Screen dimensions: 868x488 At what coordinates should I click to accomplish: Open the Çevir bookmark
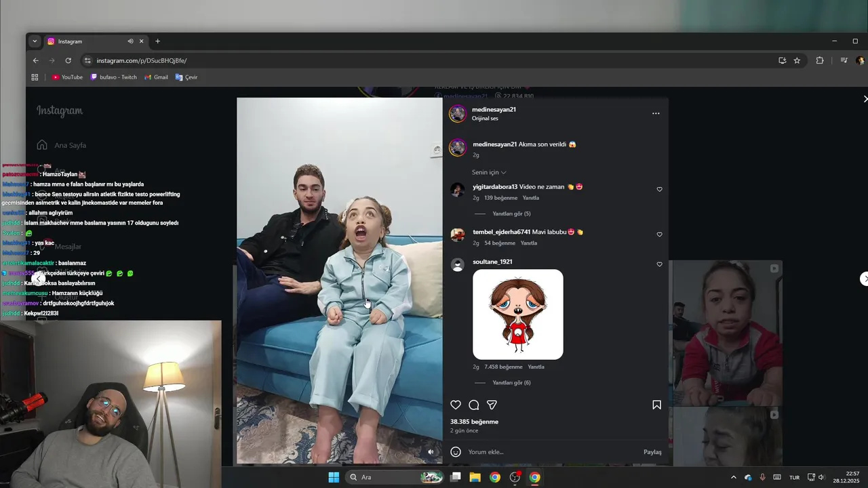(186, 77)
